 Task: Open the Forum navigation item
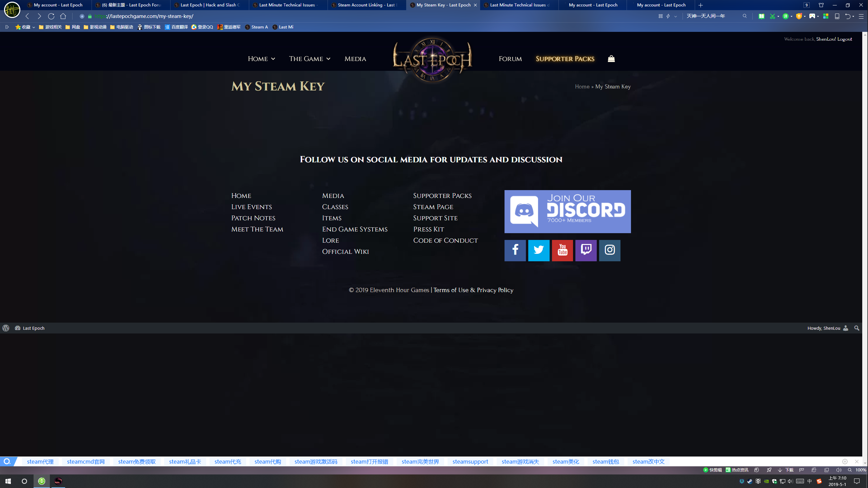(510, 59)
